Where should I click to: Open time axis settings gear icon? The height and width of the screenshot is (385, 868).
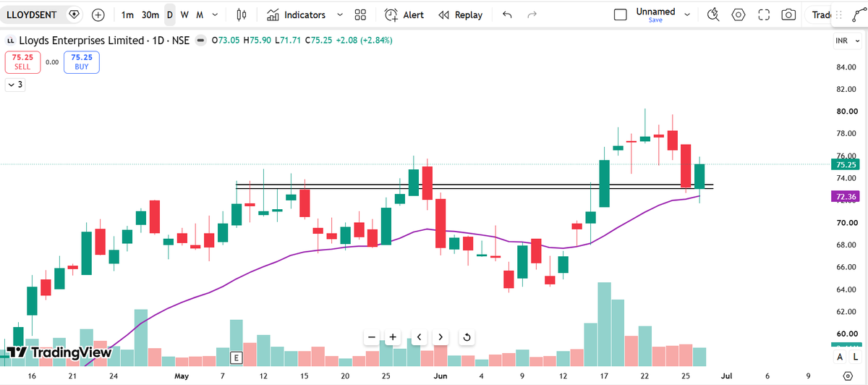pos(848,376)
